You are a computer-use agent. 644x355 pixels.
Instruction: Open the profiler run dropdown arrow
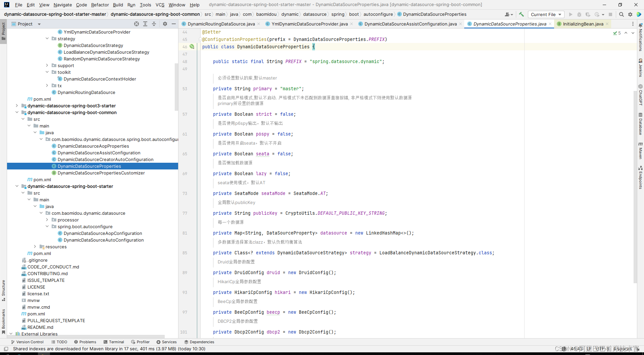point(603,14)
